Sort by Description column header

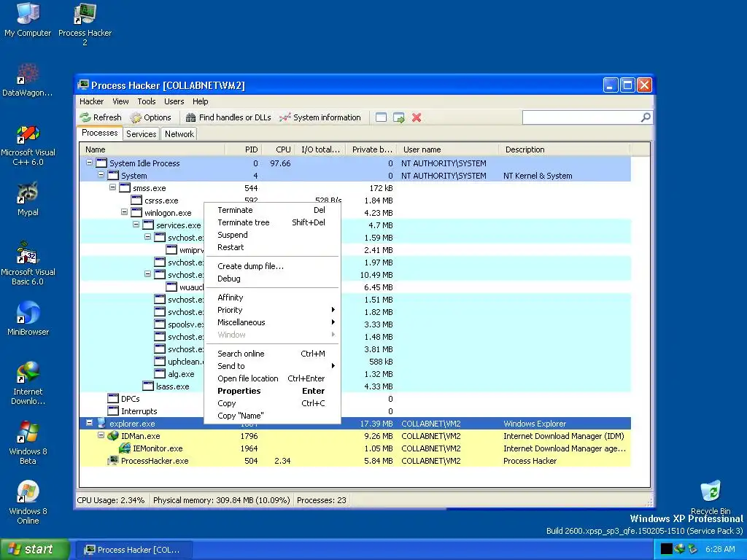[x=565, y=149]
